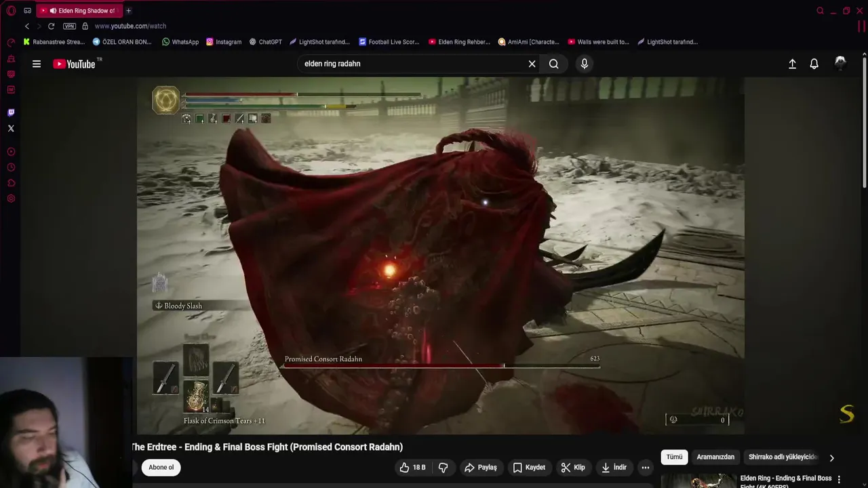Dislike the video
The image size is (868, 488).
pyautogui.click(x=443, y=467)
